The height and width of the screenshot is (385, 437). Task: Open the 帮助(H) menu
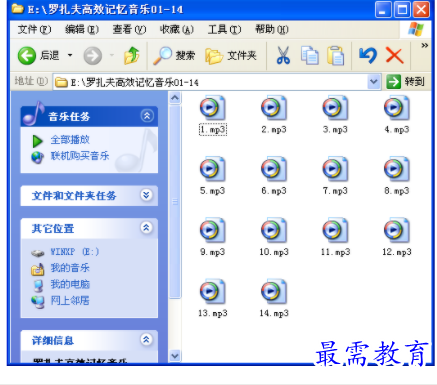(272, 29)
